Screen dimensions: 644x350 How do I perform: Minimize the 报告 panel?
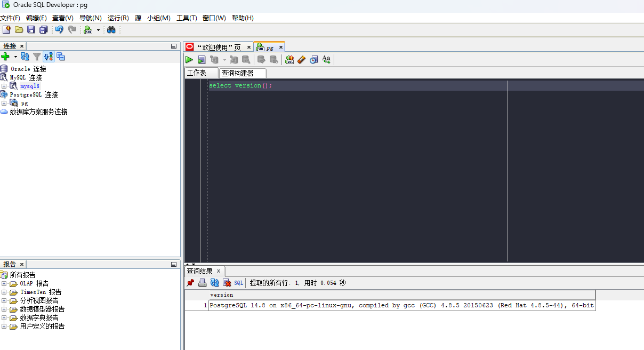pyautogui.click(x=174, y=264)
